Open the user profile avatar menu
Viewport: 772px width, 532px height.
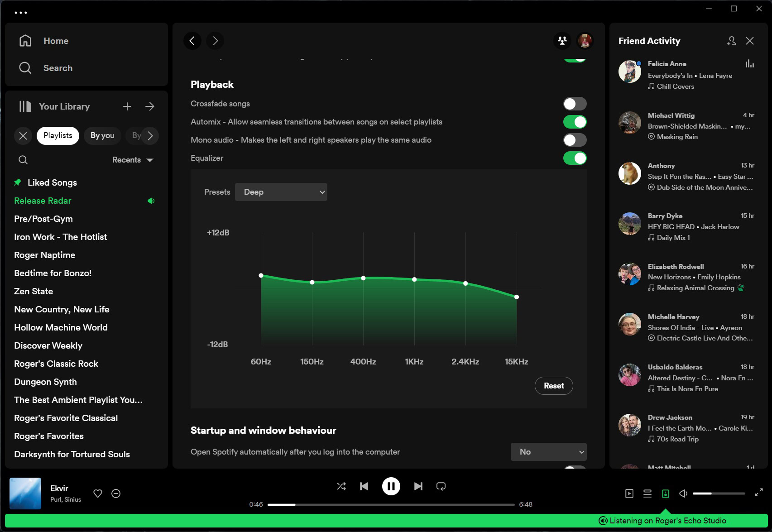point(585,41)
